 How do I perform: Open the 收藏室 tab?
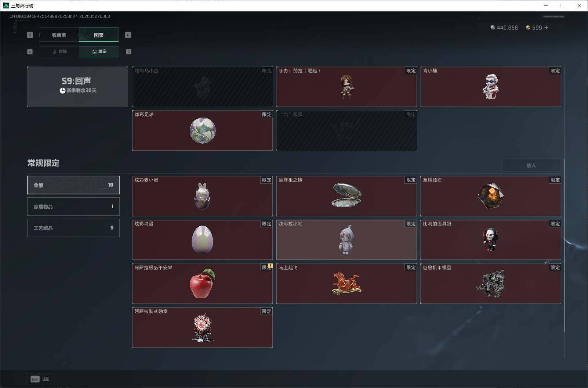[x=59, y=35]
